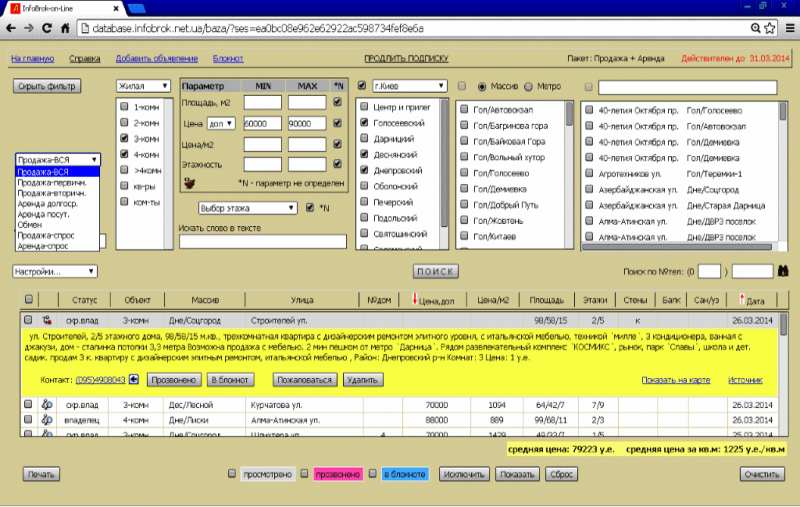Open the browser hamburger menu

coord(790,28)
